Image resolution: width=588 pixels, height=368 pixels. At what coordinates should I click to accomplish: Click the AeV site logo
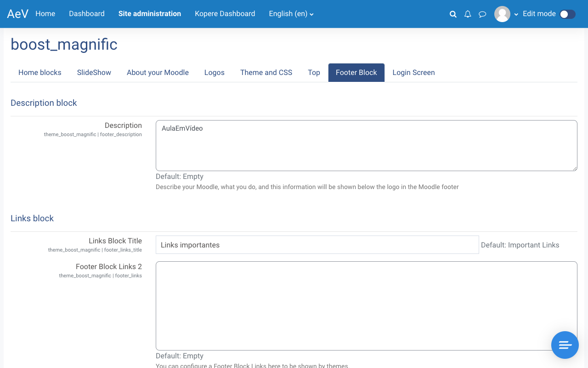point(17,14)
